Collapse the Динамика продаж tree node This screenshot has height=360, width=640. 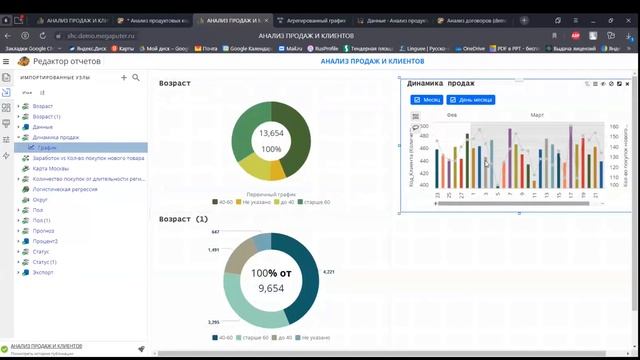18,138
